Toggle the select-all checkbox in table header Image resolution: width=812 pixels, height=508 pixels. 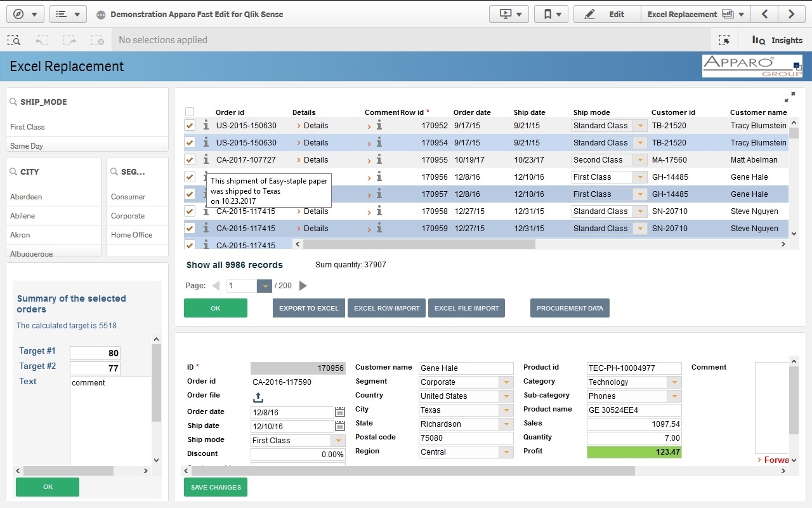click(190, 112)
